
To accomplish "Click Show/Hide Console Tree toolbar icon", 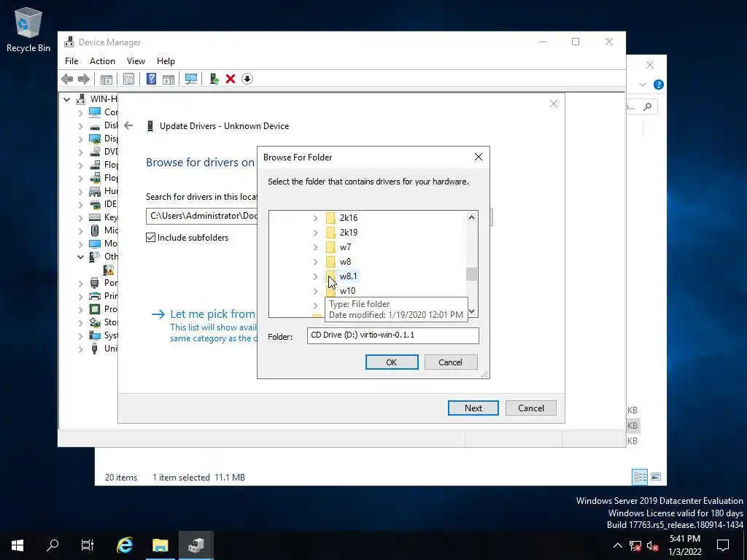I will pyautogui.click(x=107, y=79).
